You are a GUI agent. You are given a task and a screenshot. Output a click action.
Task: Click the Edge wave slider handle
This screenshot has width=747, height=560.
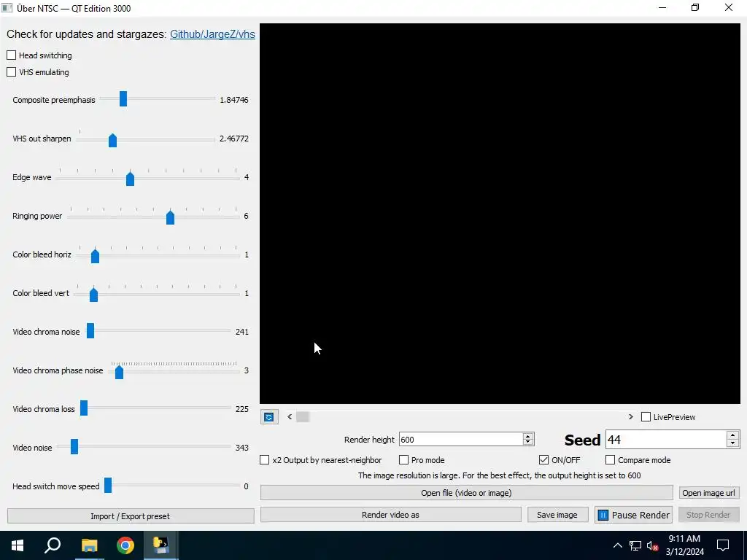[x=130, y=179]
